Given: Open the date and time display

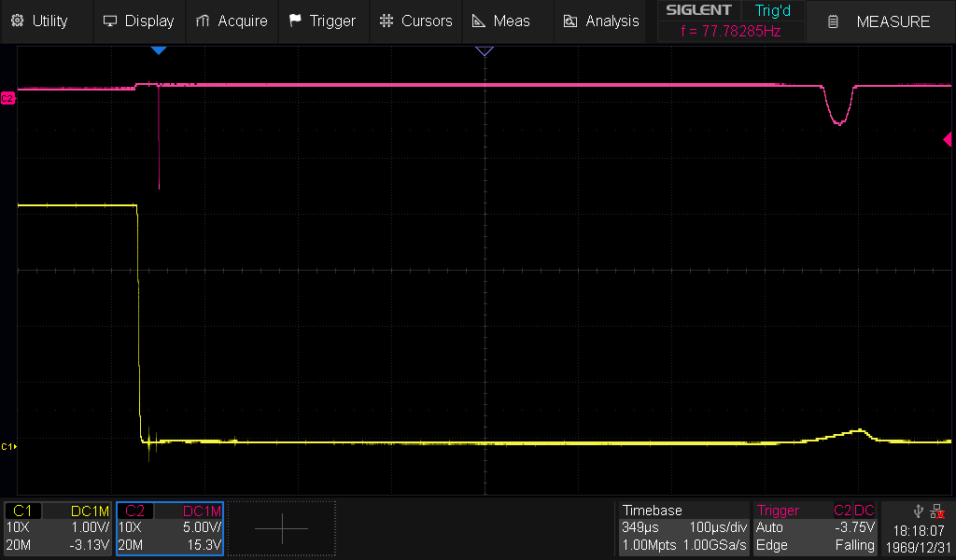Looking at the screenshot, I should tap(919, 537).
